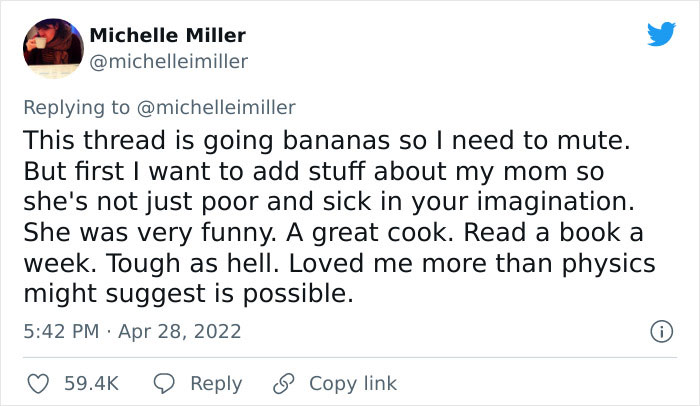Open the @michelleimiller handle below the name

(169, 61)
